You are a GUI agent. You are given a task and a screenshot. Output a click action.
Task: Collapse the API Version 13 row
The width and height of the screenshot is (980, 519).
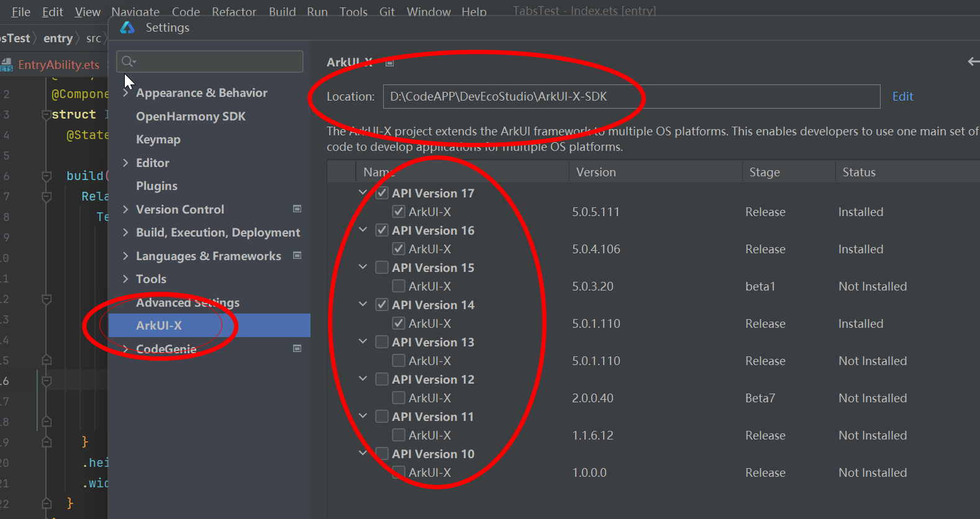[363, 341]
